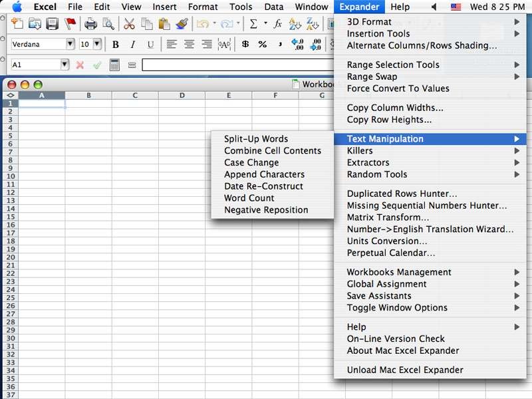Select Alternate Columns/Rows Shading...

[430, 45]
